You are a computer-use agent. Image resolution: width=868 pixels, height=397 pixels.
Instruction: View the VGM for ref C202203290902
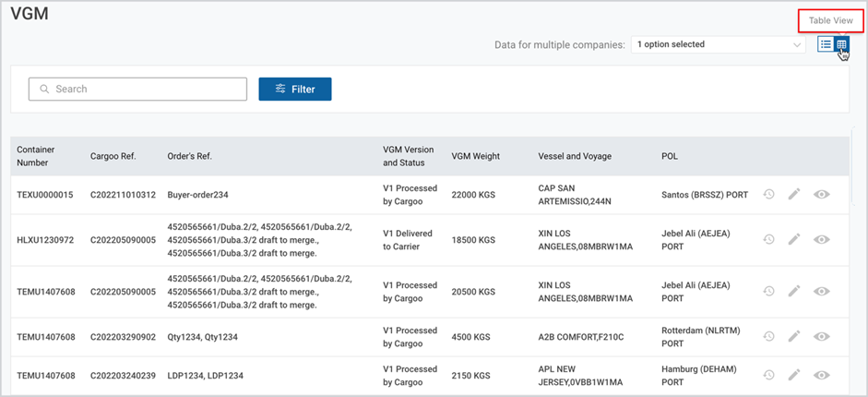tap(822, 336)
